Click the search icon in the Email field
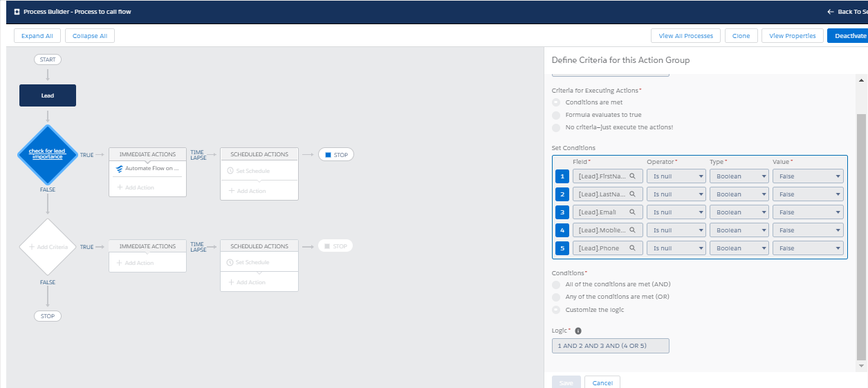The width and height of the screenshot is (868, 388). point(632,212)
